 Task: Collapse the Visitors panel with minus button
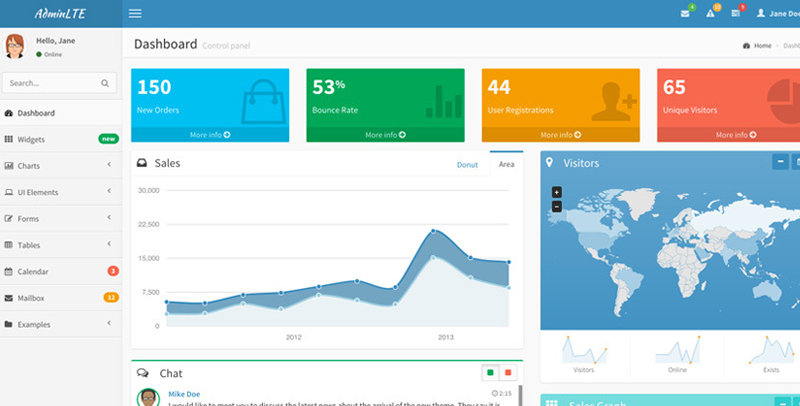[x=780, y=163]
